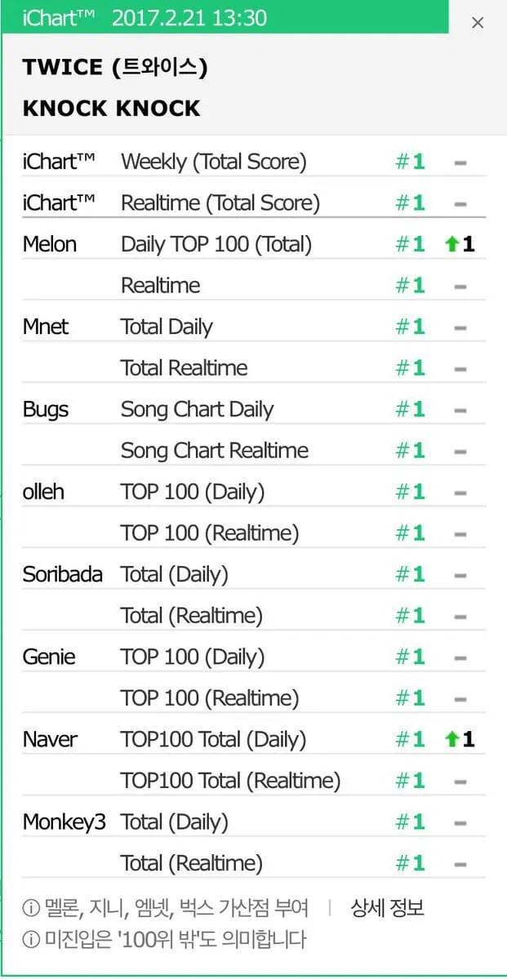Close the iChart ranking popup

(x=478, y=22)
